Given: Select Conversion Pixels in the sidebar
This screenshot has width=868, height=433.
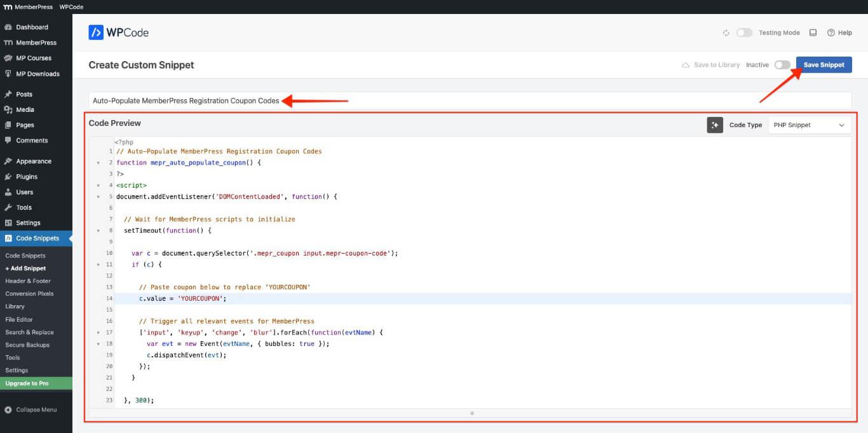Looking at the screenshot, I should [x=31, y=294].
